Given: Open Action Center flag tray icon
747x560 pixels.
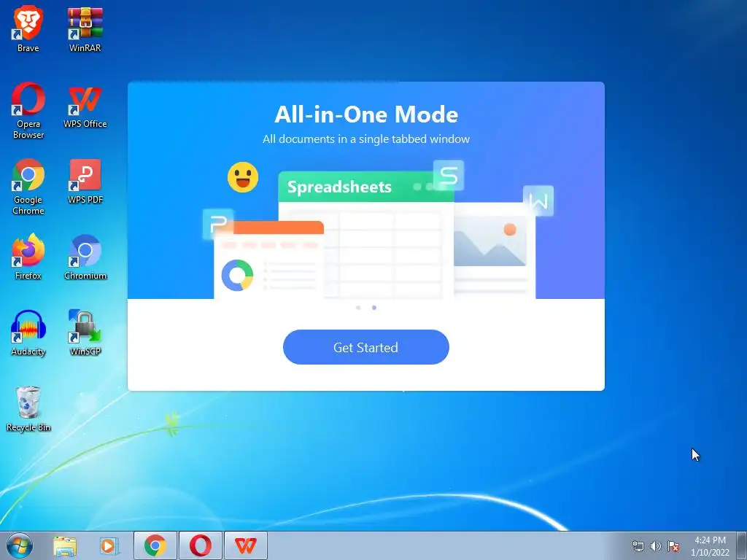Looking at the screenshot, I should click(x=673, y=546).
